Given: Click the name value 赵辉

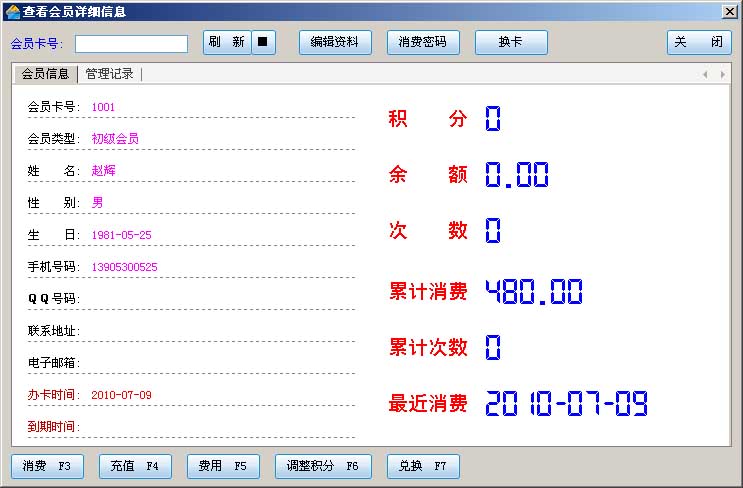Looking at the screenshot, I should (103, 171).
